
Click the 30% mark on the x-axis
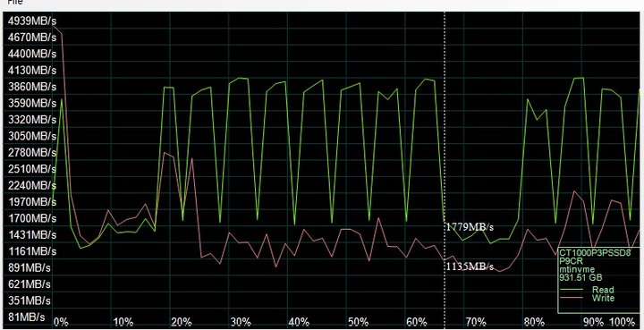click(241, 321)
